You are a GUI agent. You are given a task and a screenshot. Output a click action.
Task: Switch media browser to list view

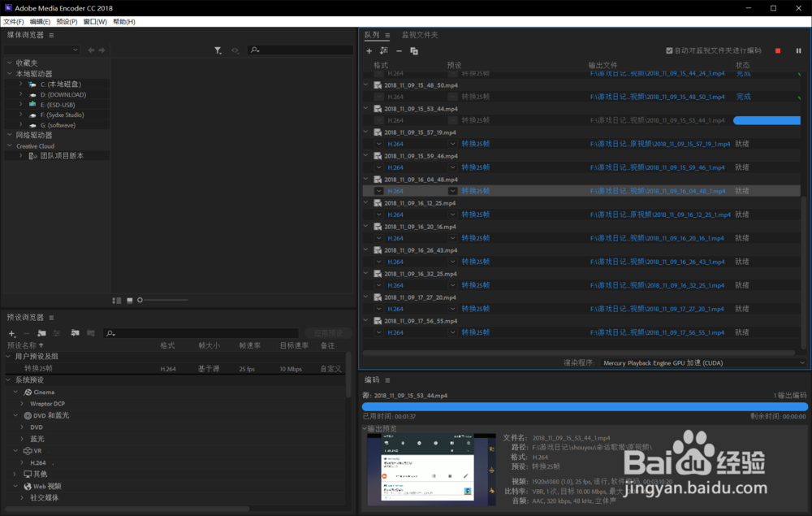(x=116, y=301)
